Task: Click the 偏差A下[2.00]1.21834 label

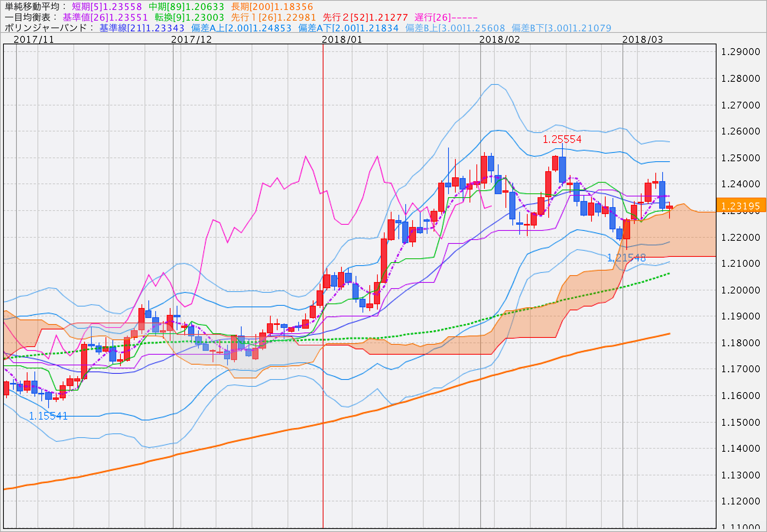Action: tap(348, 28)
